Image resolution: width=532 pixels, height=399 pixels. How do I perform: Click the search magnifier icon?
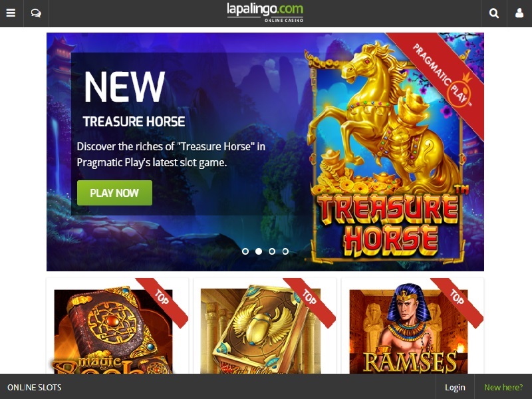[x=494, y=13]
